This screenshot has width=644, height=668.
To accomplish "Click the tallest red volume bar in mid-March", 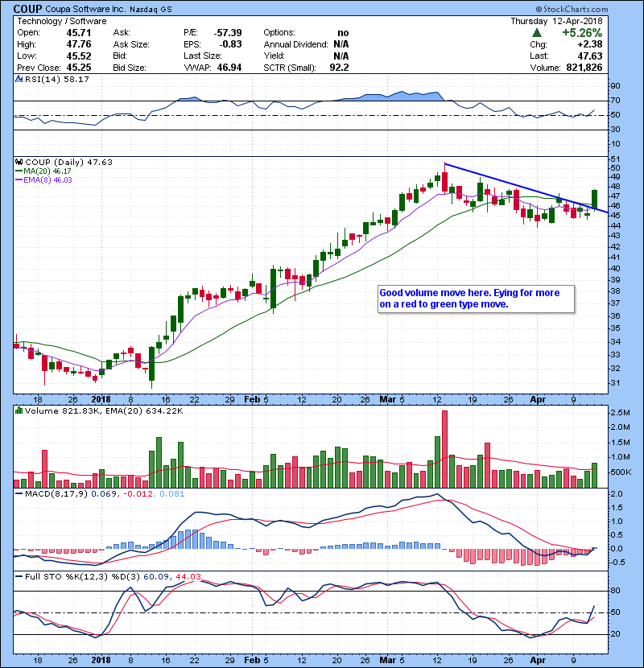I will pos(444,449).
